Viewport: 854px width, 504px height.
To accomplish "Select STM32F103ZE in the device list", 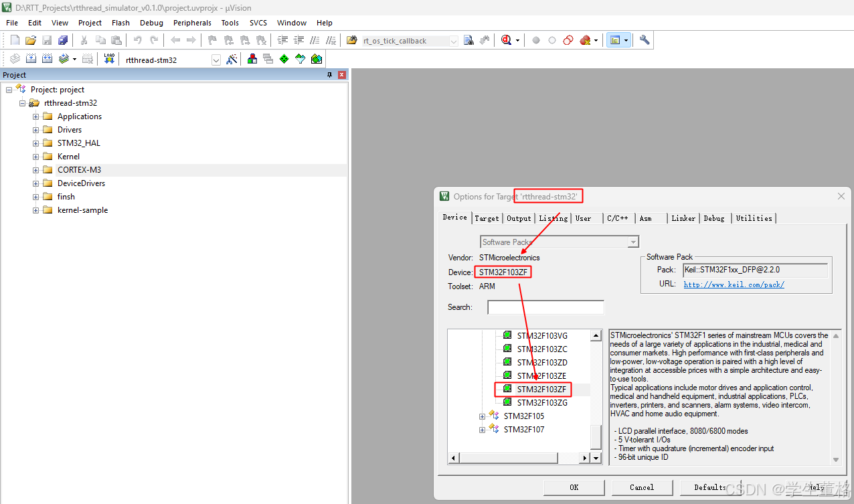I will 541,376.
